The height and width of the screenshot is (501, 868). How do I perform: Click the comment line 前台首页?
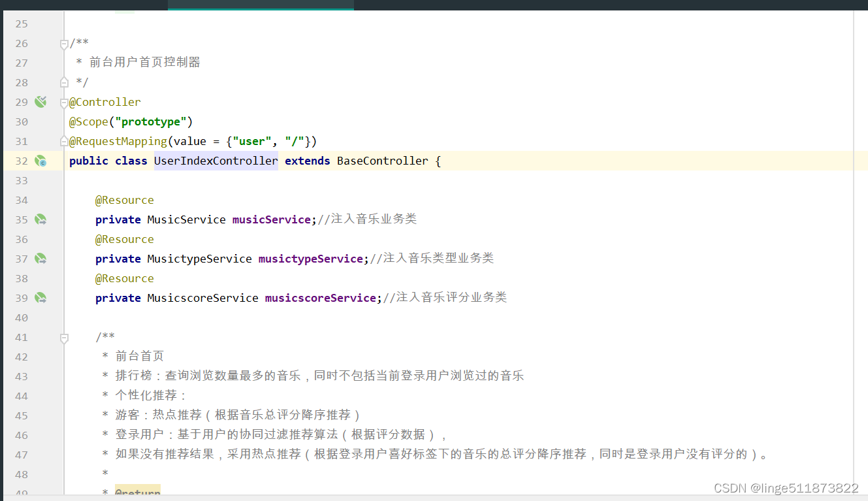point(140,357)
